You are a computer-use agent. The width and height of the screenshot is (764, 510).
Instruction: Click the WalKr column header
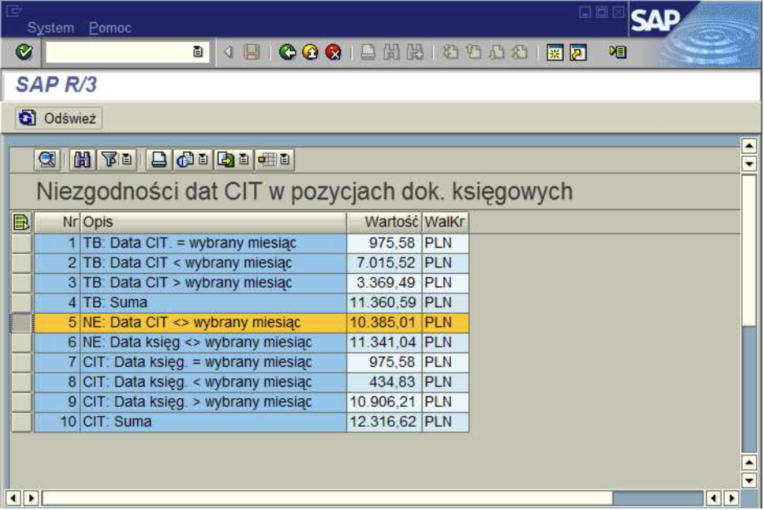[x=445, y=222]
